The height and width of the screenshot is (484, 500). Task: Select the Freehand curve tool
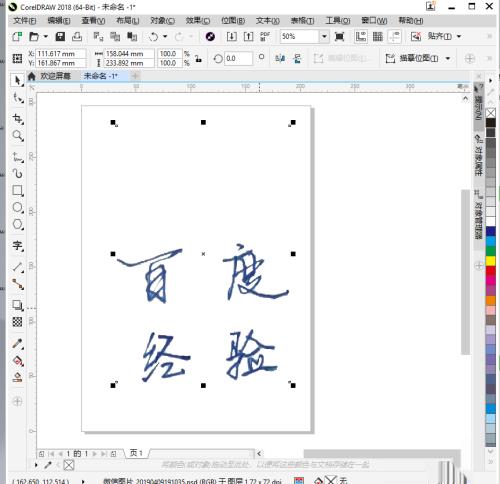pyautogui.click(x=17, y=157)
